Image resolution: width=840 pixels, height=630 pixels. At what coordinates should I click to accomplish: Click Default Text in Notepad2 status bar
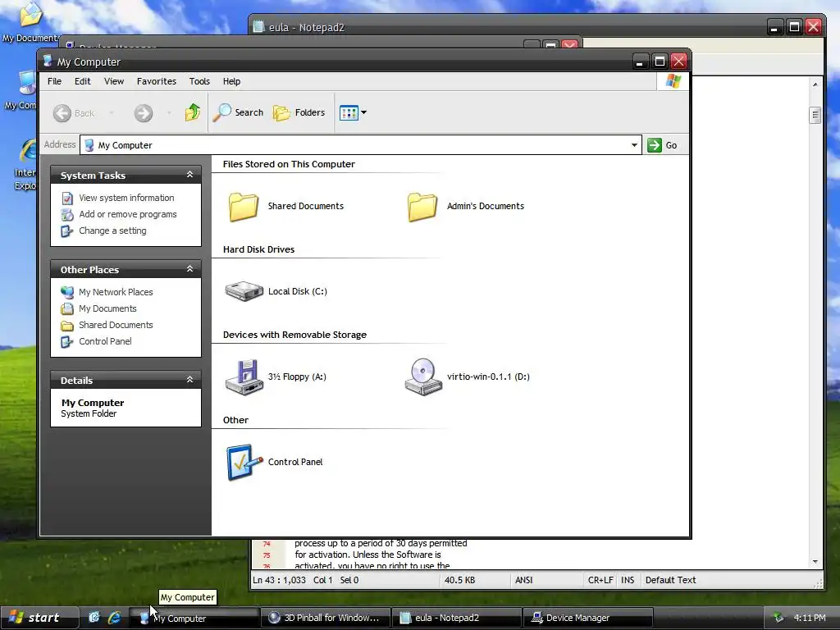coord(670,580)
